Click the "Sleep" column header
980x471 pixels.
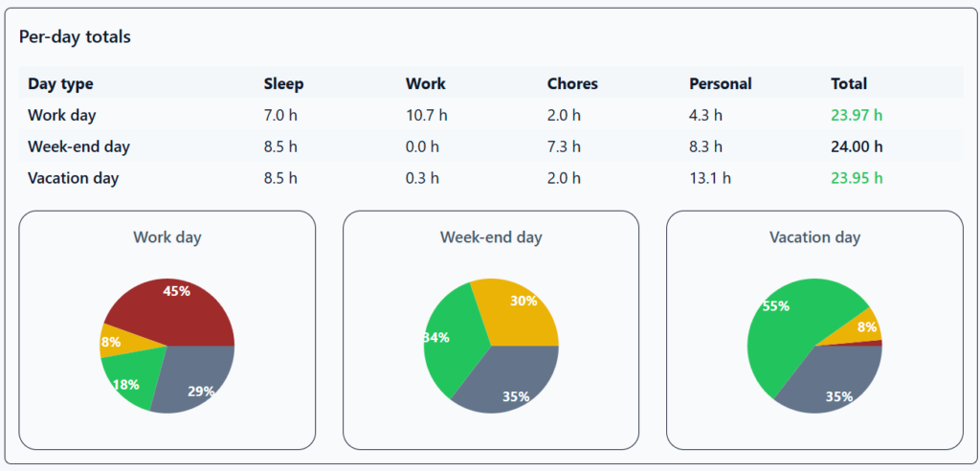(283, 83)
